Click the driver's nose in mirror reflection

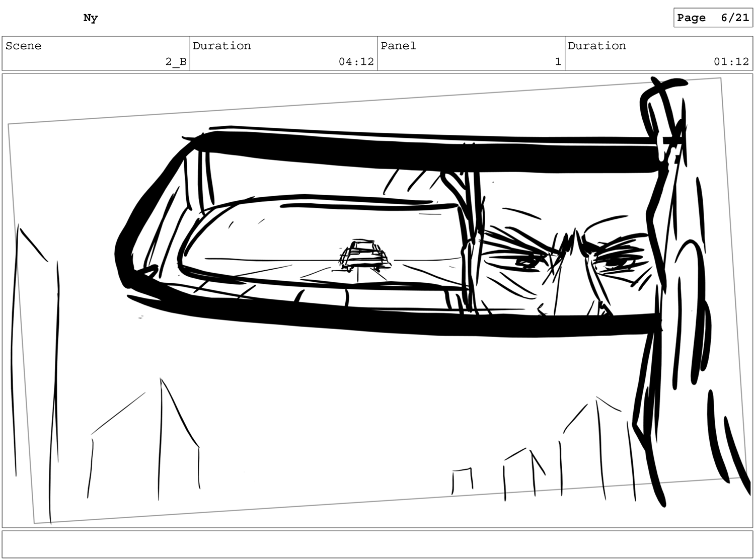coord(574,282)
